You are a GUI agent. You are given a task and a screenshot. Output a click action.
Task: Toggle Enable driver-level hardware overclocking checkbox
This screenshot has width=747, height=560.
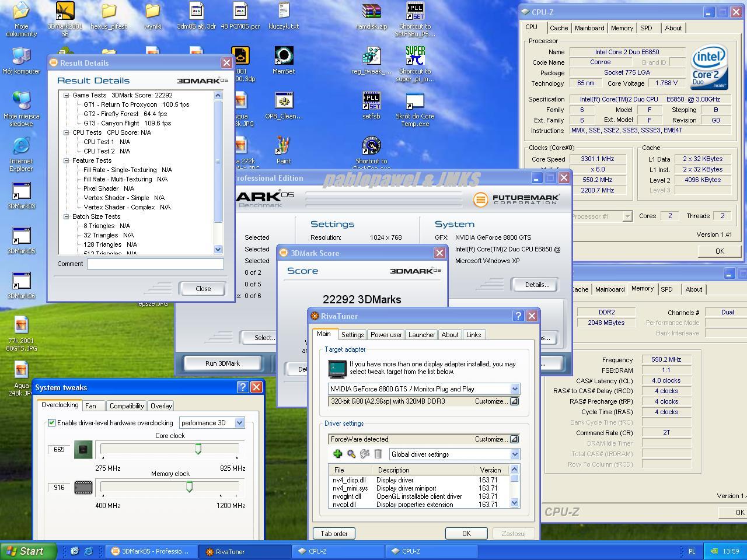51,422
